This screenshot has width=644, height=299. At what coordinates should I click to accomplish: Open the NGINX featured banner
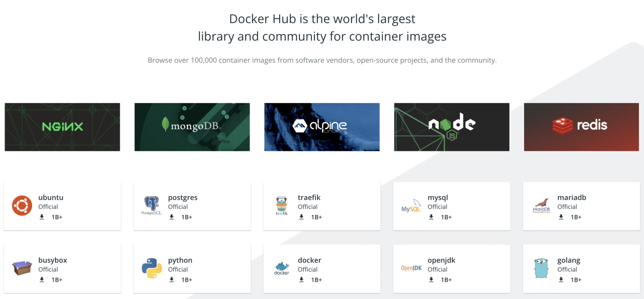(62, 127)
